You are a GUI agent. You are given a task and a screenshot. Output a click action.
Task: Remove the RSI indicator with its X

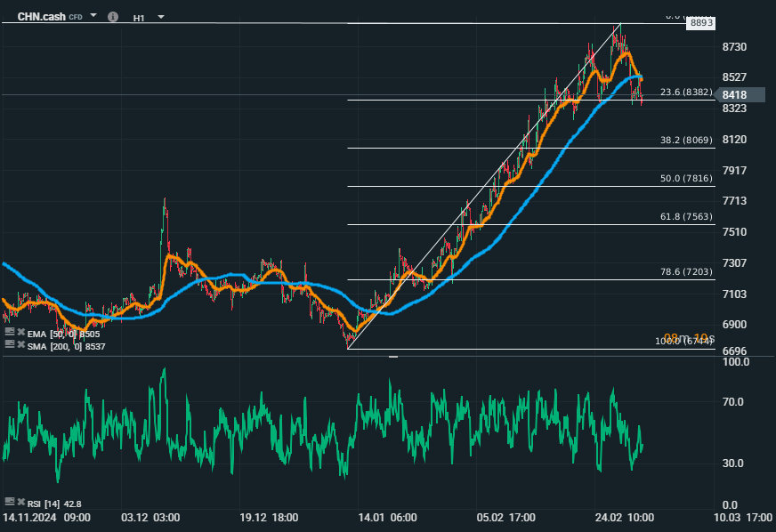(20, 502)
